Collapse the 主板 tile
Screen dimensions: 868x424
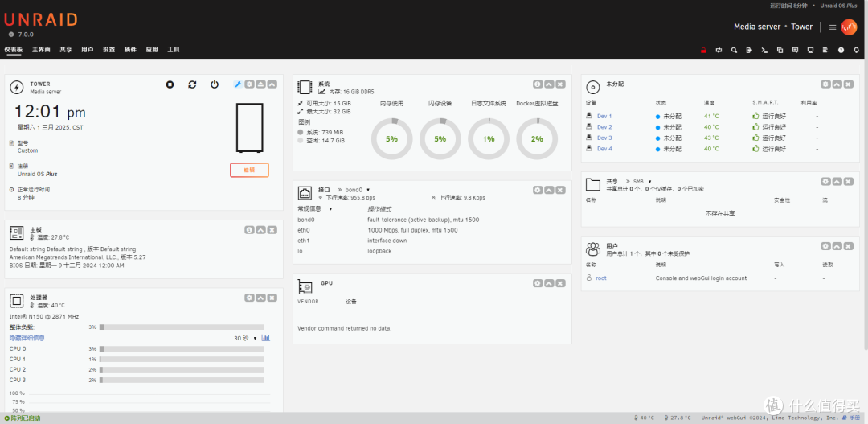pos(260,229)
